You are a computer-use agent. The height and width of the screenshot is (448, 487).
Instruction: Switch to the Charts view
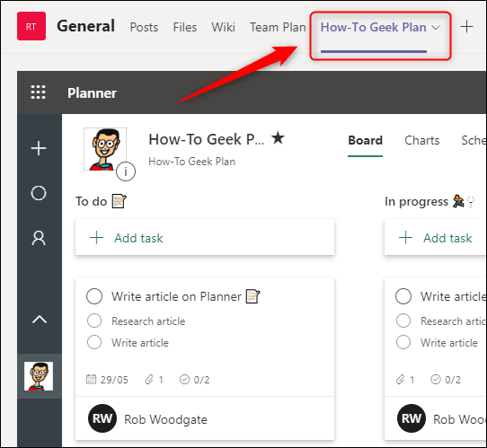422,141
